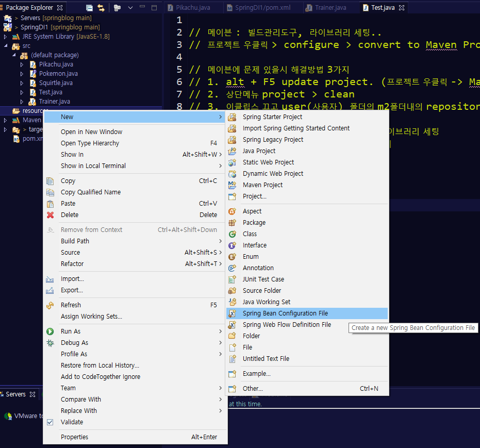480x448 pixels.
Task: Click the red Delete X icon
Action: pyautogui.click(x=50, y=215)
